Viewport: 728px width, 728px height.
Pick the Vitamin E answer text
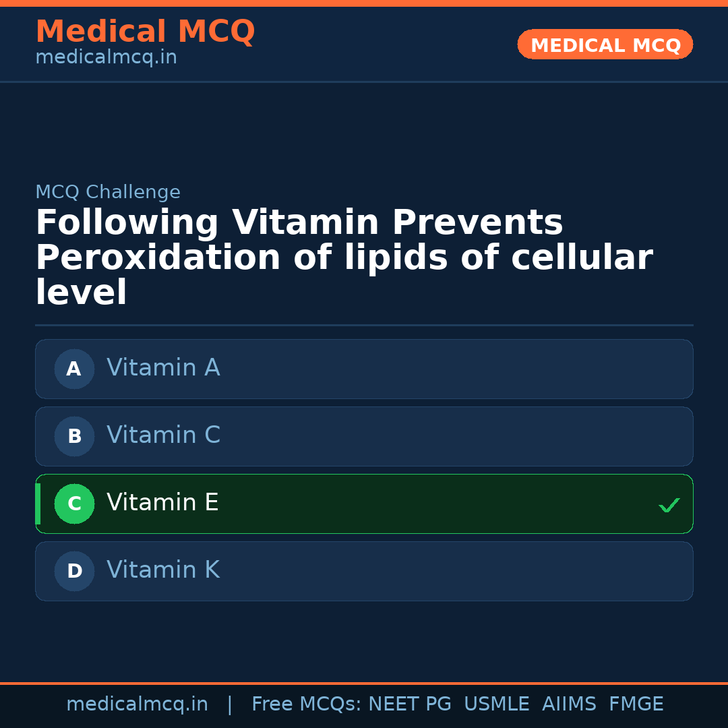point(162,503)
